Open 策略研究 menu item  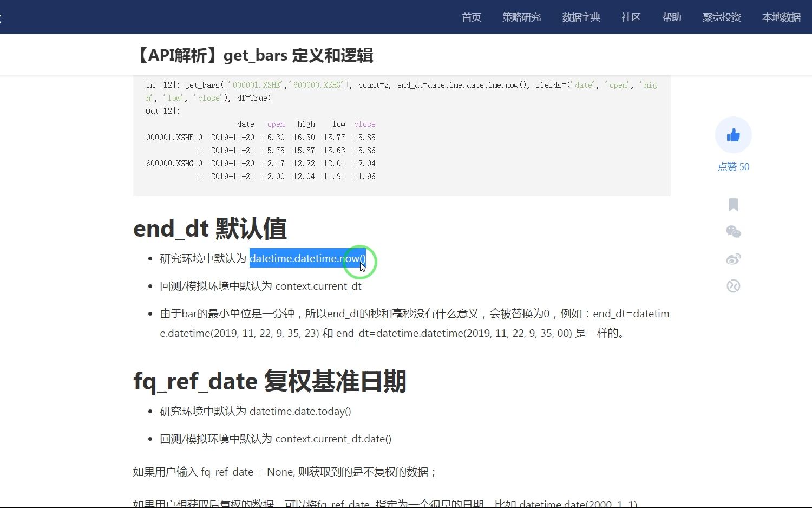point(521,17)
